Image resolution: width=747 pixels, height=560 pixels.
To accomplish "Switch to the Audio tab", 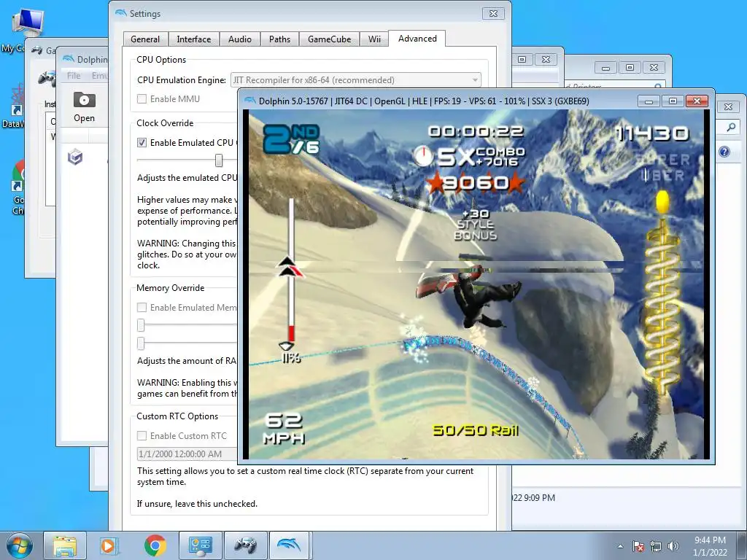I will 239,39.
